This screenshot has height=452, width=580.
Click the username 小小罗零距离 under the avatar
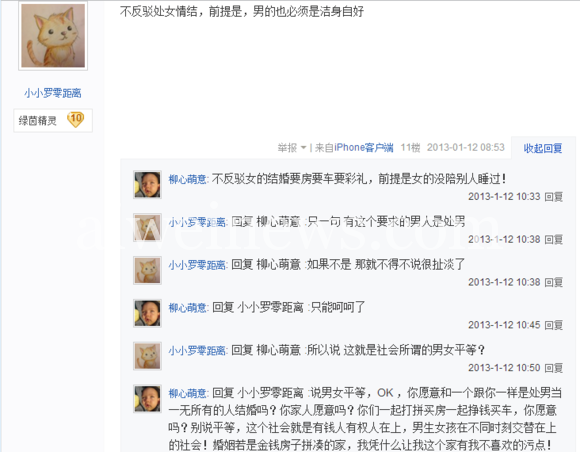[x=53, y=93]
